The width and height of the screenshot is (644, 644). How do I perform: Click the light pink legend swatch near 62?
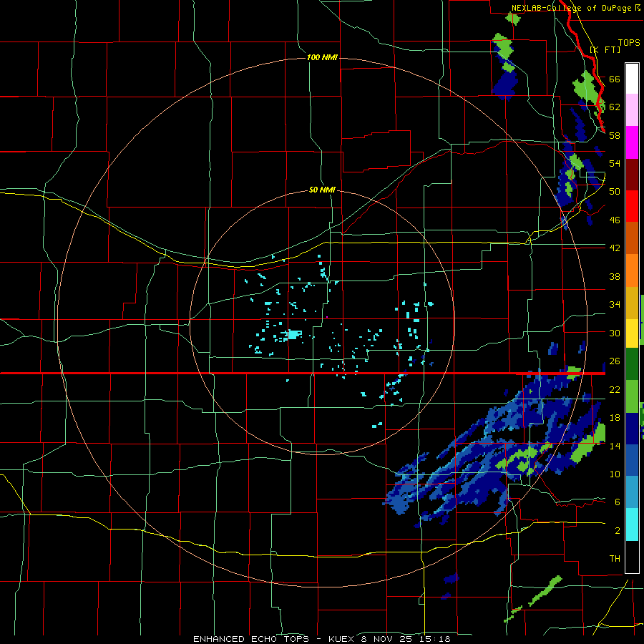click(x=632, y=110)
